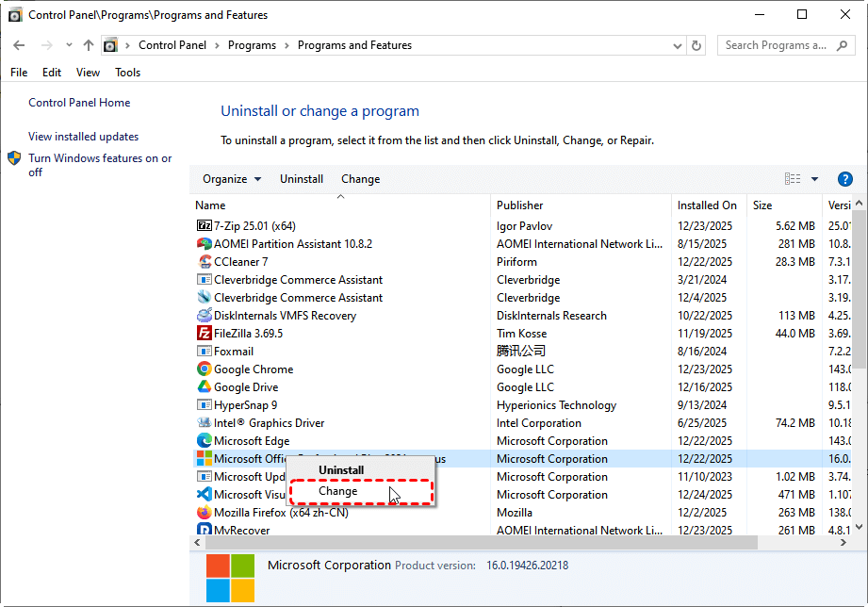Click the FileZilla icon in list
Image resolution: width=868 pixels, height=607 pixels.
click(x=205, y=334)
